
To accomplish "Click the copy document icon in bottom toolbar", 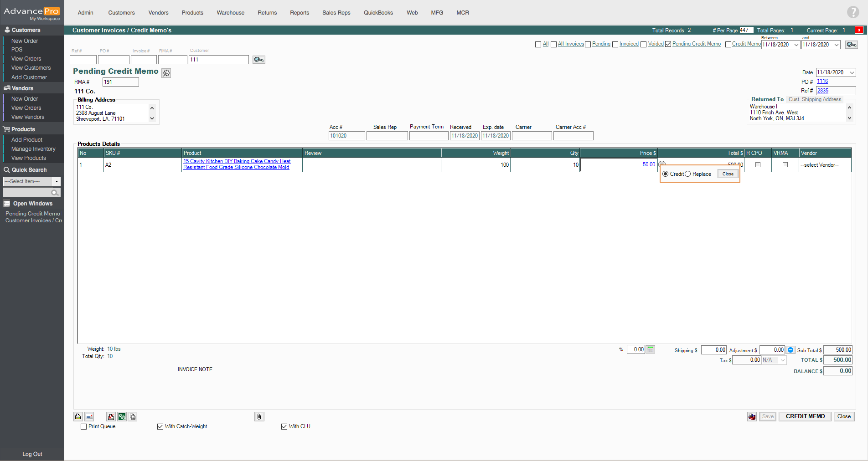I will click(x=133, y=416).
